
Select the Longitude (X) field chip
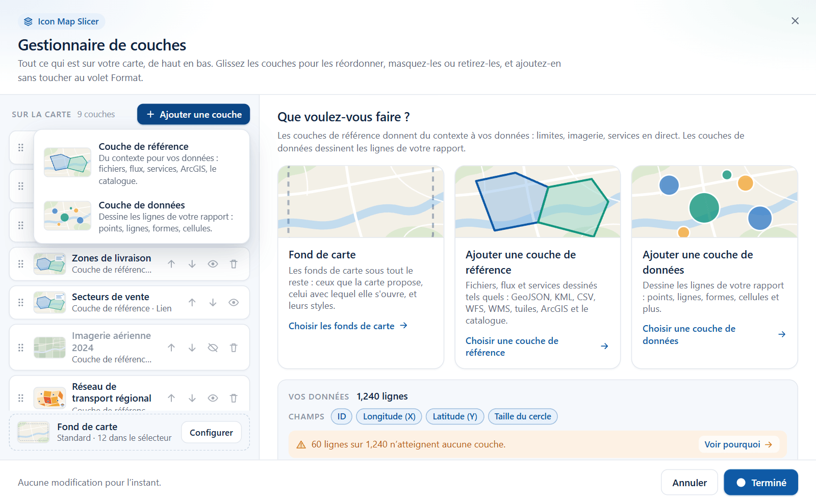[389, 416]
